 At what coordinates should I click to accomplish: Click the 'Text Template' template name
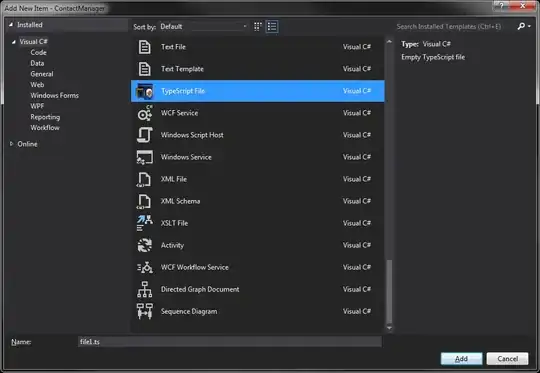(182, 69)
